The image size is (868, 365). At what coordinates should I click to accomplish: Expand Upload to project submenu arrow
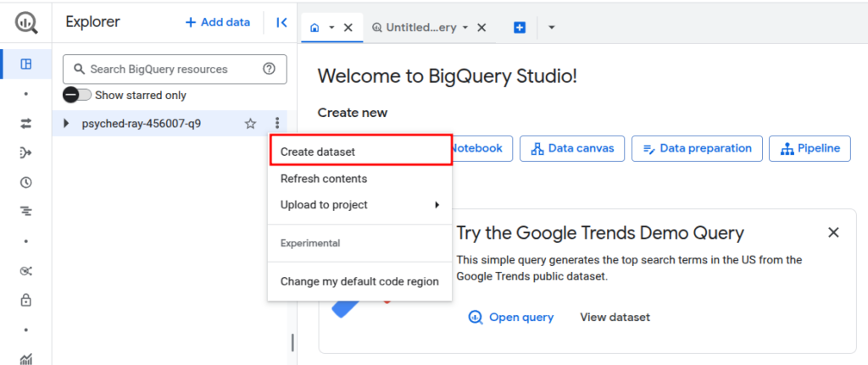point(437,205)
